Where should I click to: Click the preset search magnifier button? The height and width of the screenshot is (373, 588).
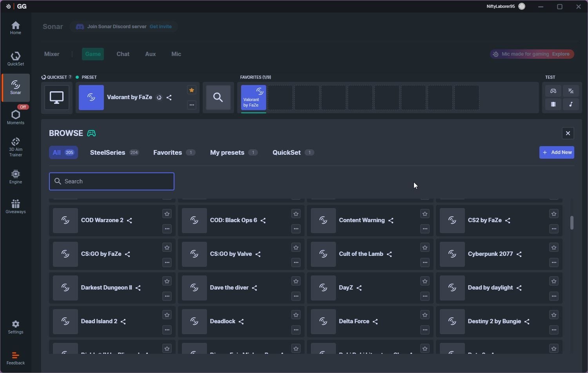point(218,97)
